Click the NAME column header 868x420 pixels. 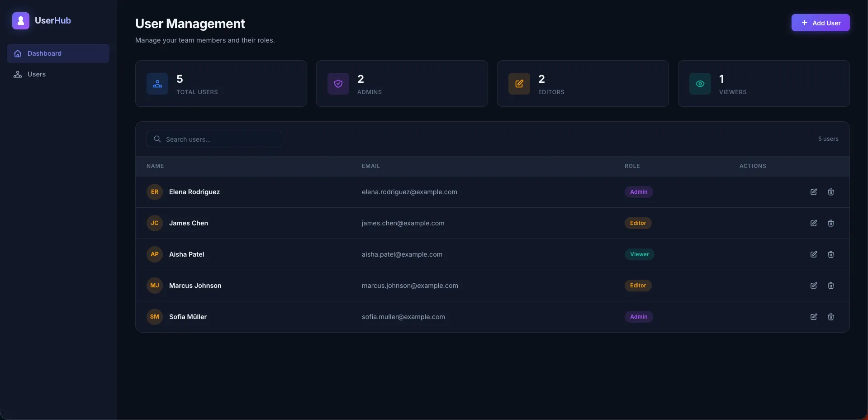point(155,166)
